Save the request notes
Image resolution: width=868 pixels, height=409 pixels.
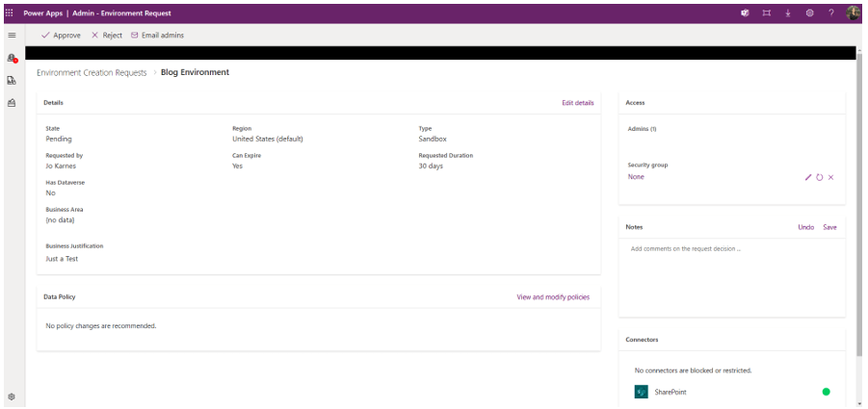[829, 227]
